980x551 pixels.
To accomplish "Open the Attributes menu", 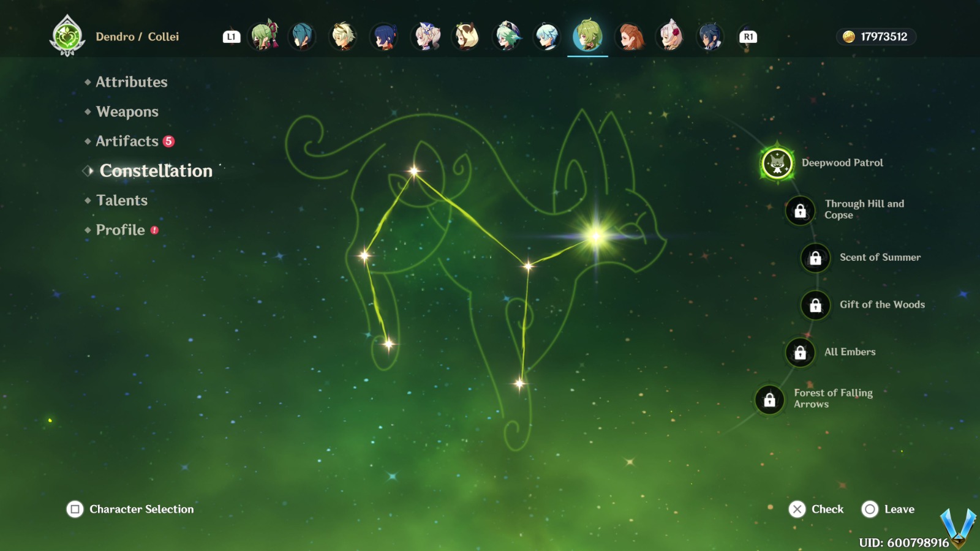I will (131, 82).
